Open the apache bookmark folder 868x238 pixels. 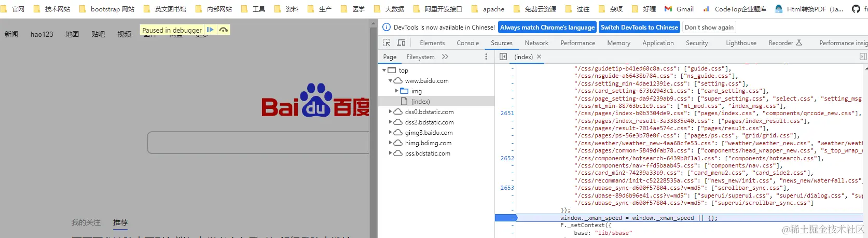487,9
